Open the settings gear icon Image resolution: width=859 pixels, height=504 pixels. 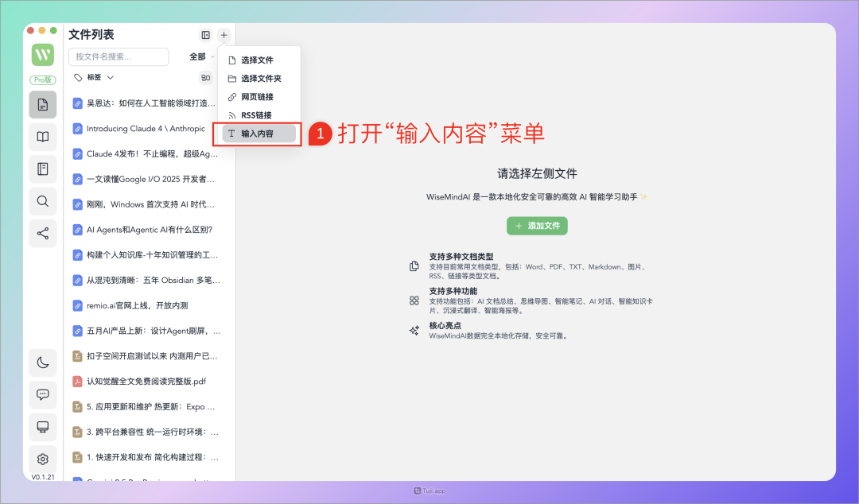(43, 459)
